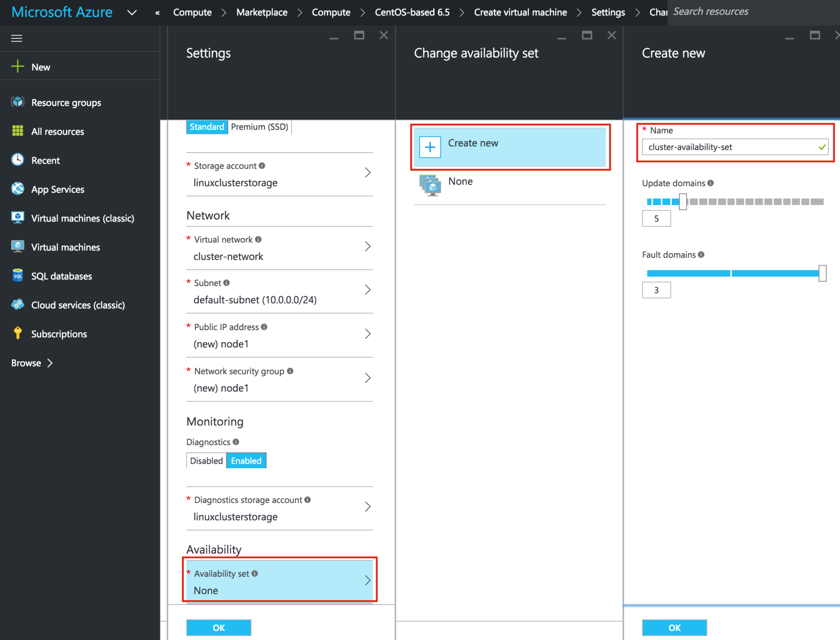Select Virtual machines (classic)
The image size is (840, 640).
tap(82, 218)
